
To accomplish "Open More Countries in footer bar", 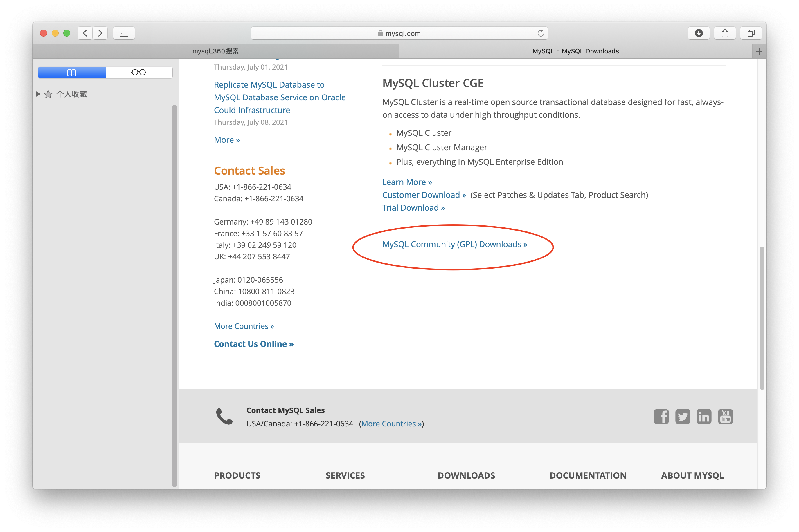I will [x=392, y=424].
